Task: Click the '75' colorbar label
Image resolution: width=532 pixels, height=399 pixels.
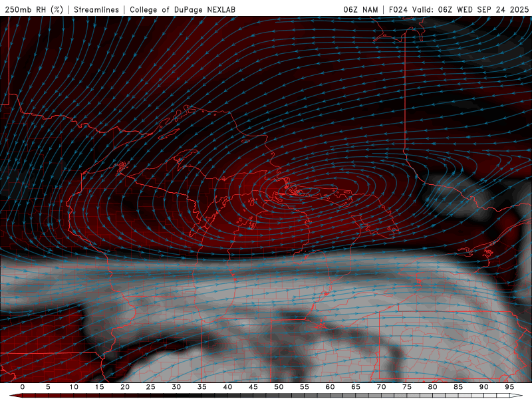Action: pos(407,387)
